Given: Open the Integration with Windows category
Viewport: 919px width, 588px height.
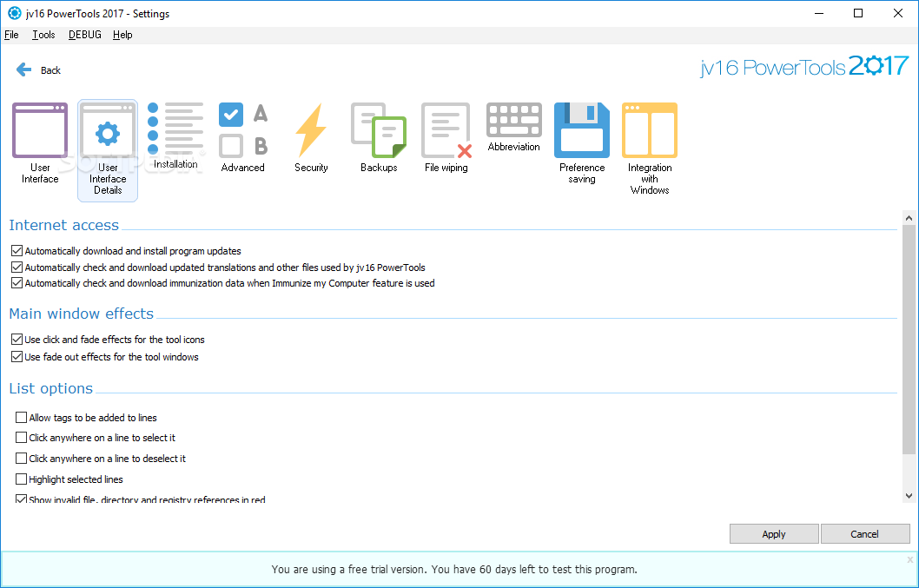Looking at the screenshot, I should point(650,149).
